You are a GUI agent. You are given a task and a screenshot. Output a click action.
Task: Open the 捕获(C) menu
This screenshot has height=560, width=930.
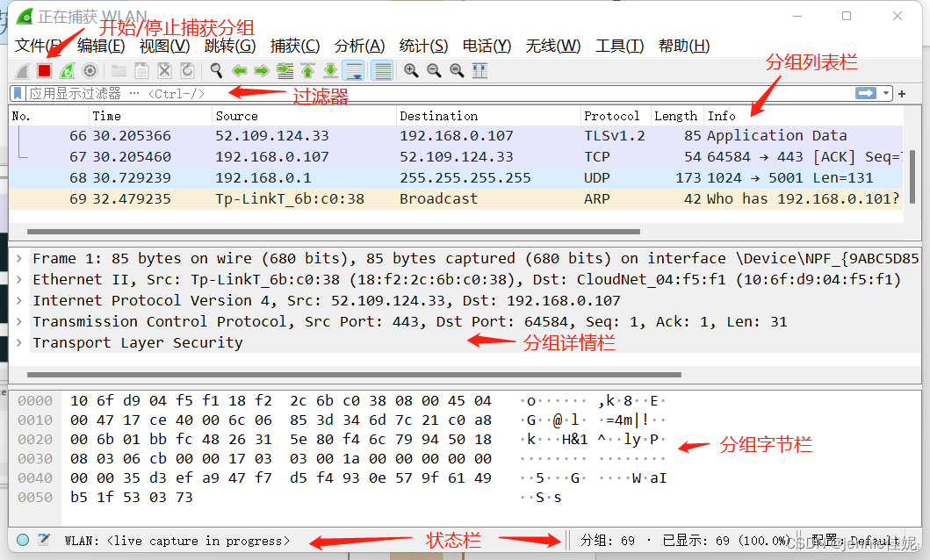coord(295,46)
